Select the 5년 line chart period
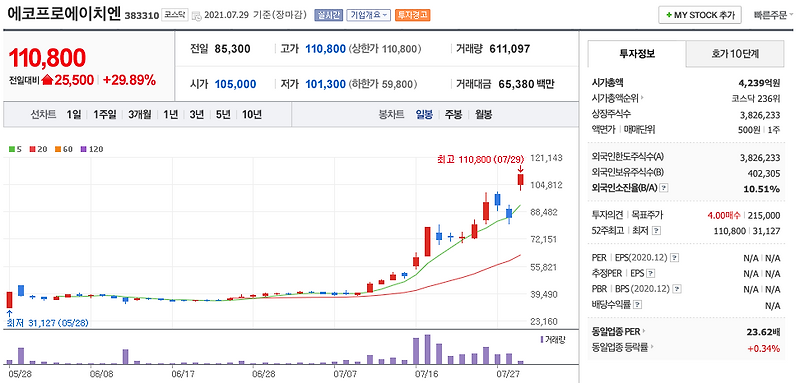800x383 pixels. pos(223,115)
